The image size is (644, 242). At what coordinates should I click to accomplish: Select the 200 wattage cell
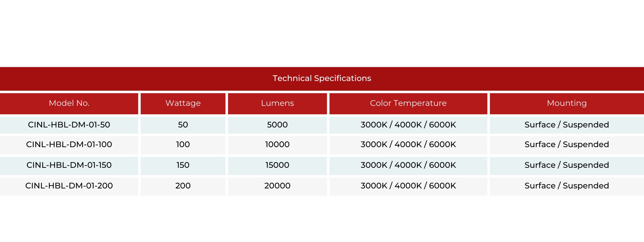pyautogui.click(x=183, y=186)
